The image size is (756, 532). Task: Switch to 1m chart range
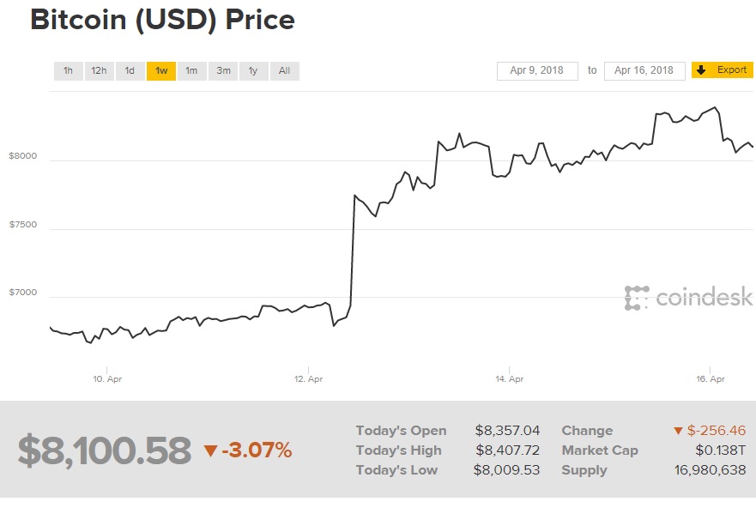[x=191, y=70]
